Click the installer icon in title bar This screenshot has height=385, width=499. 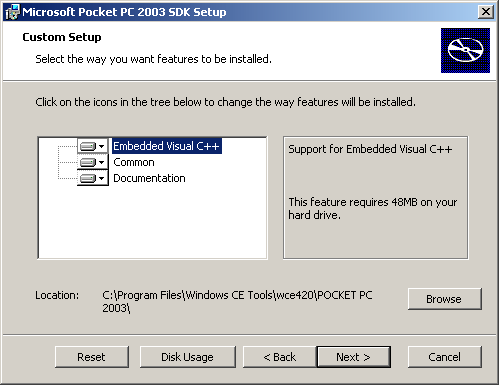pos(13,12)
